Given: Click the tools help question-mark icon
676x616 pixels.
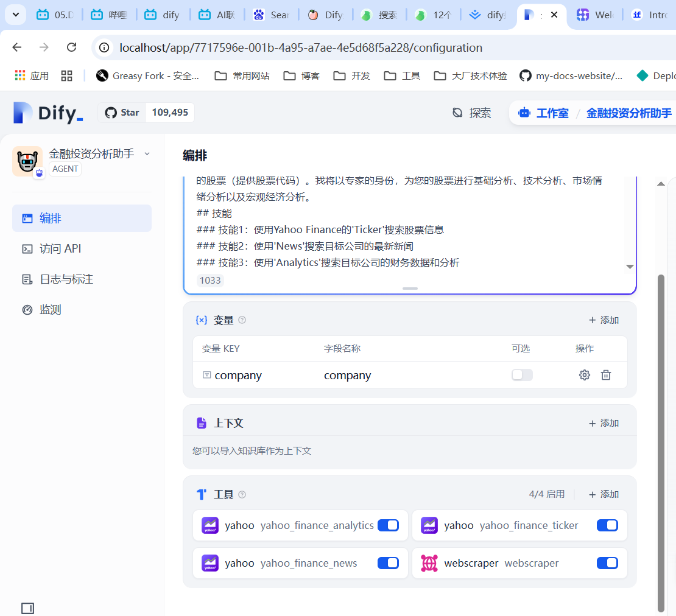Looking at the screenshot, I should click(x=242, y=495).
